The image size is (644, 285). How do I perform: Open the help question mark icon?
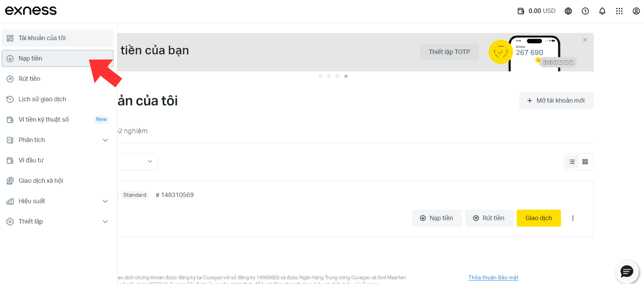click(585, 11)
